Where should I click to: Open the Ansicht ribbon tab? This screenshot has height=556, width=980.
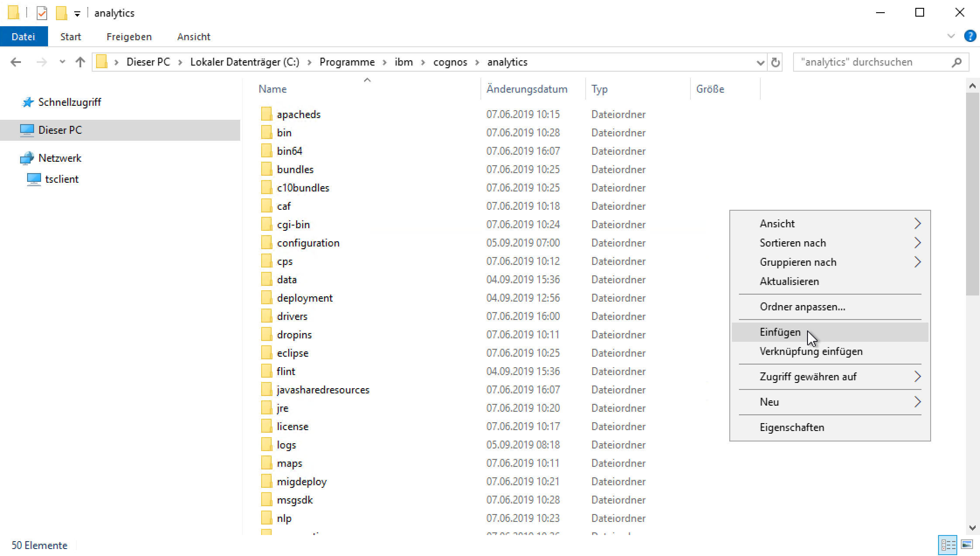[x=193, y=37]
